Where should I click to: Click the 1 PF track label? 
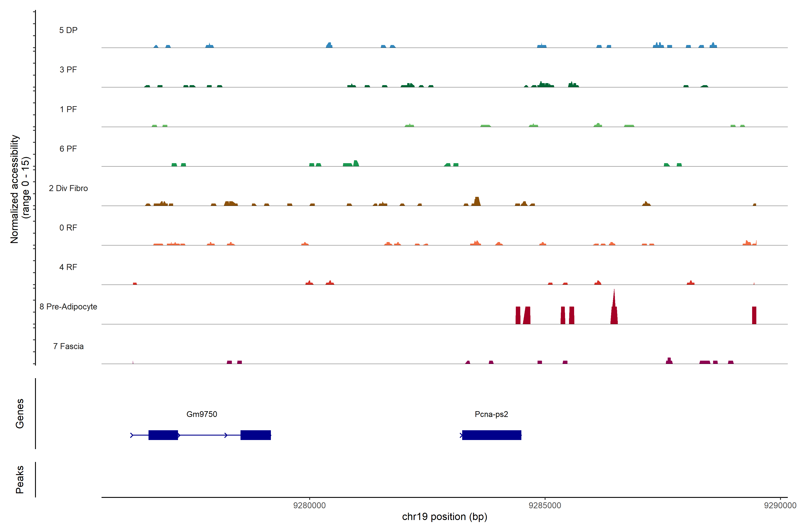(x=68, y=109)
